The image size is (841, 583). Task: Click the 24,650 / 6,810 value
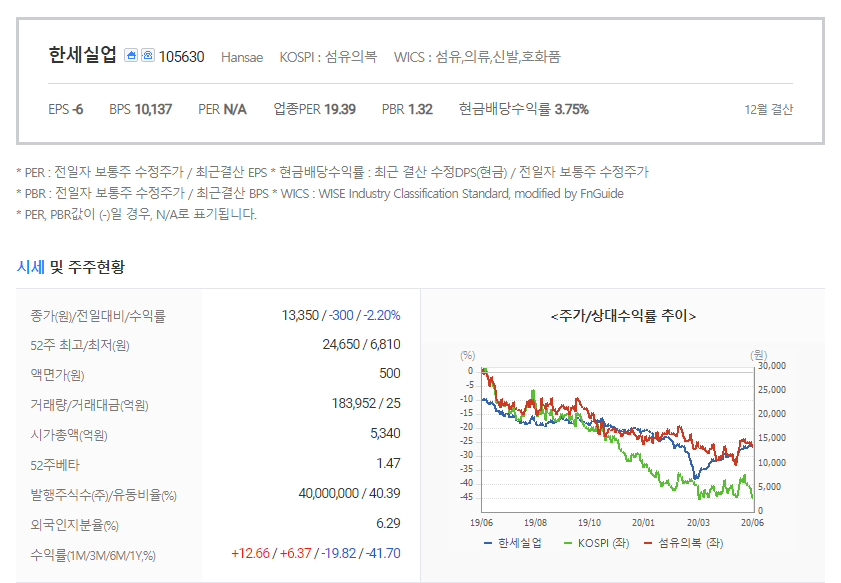click(362, 344)
